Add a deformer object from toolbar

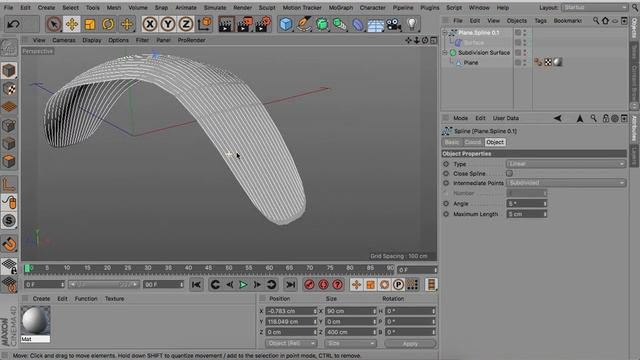coord(358,24)
